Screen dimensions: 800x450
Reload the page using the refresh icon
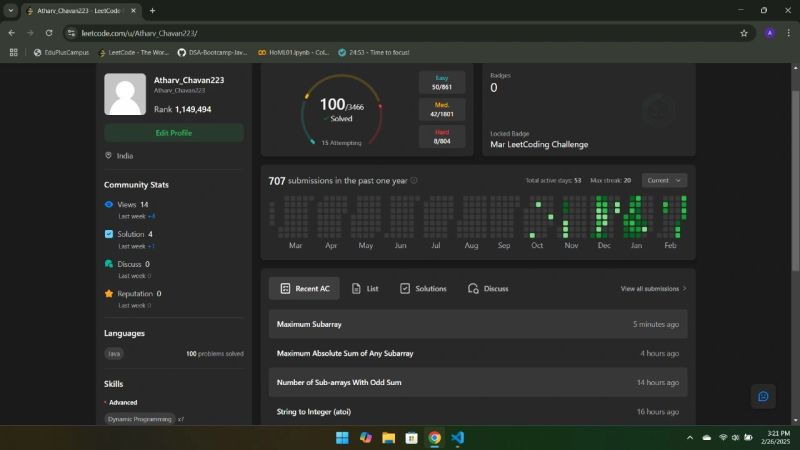48,32
